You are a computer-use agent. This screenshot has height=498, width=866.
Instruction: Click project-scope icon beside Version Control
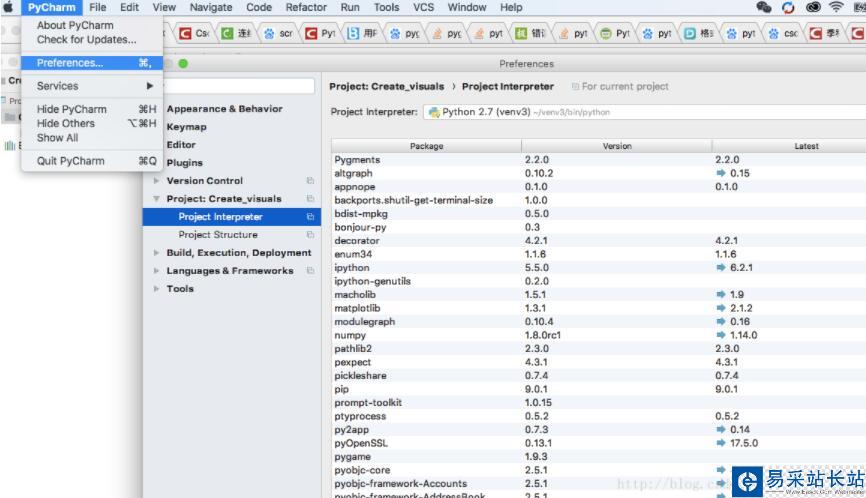click(310, 181)
